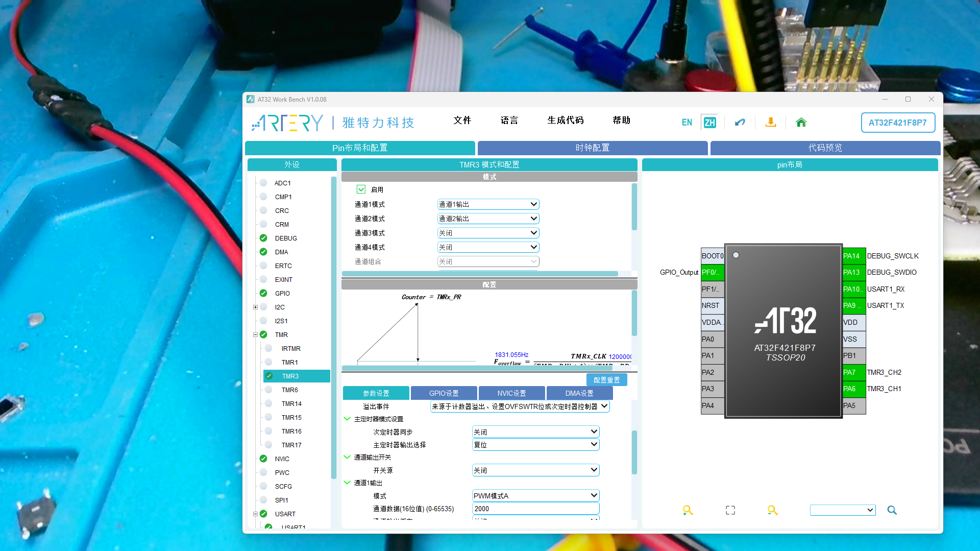980x551 pixels.
Task: Click the checkmark next to GPIO peripheral
Action: tap(263, 293)
